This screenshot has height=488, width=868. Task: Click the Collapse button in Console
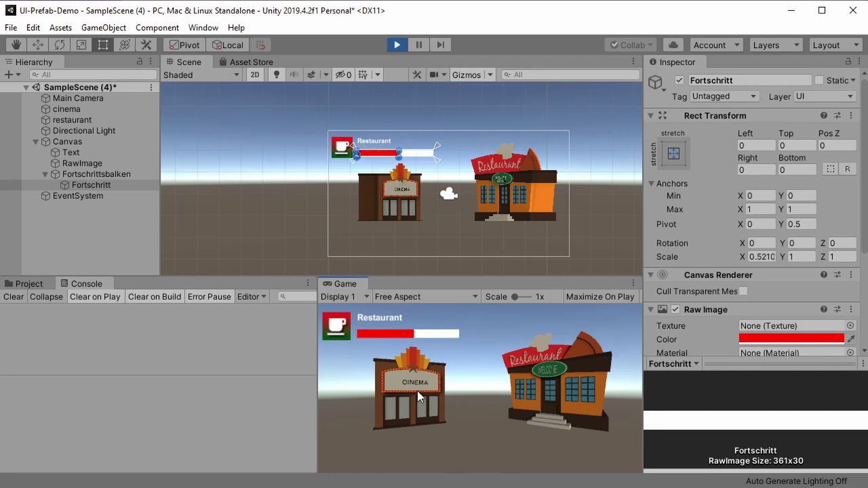pyautogui.click(x=46, y=296)
